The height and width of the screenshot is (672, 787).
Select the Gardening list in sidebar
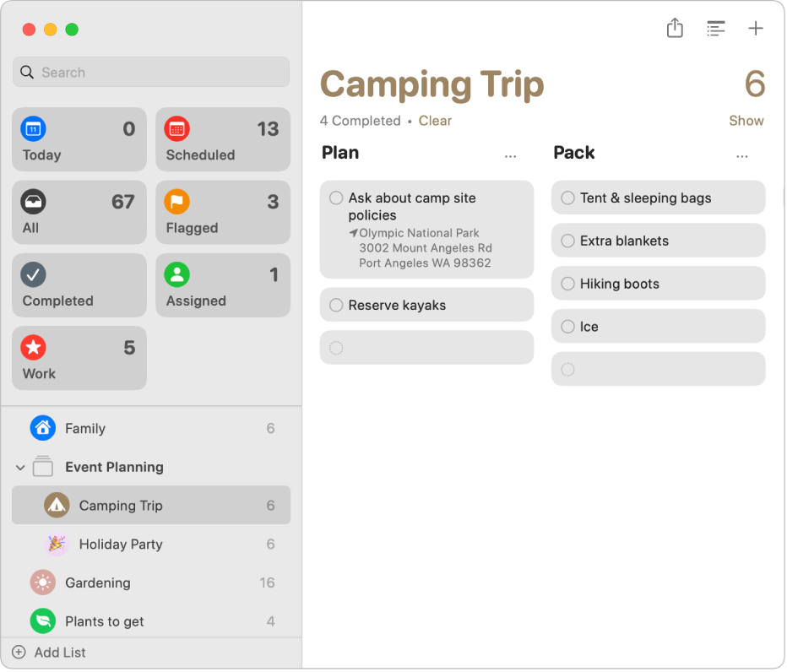(x=98, y=583)
